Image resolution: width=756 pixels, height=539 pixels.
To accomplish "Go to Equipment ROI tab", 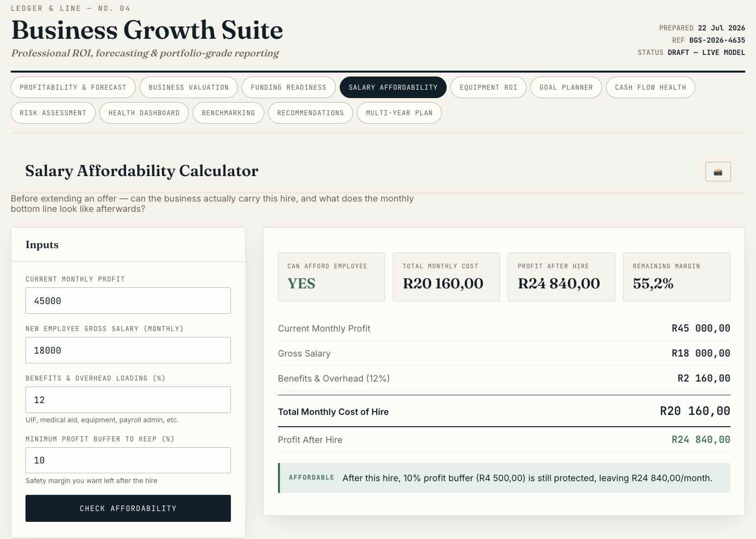I will [488, 87].
